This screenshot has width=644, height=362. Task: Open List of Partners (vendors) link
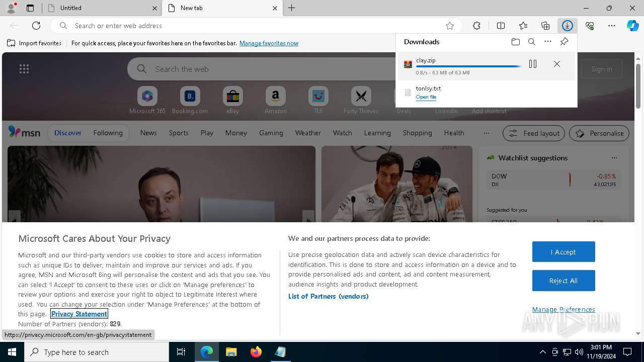coord(329,296)
